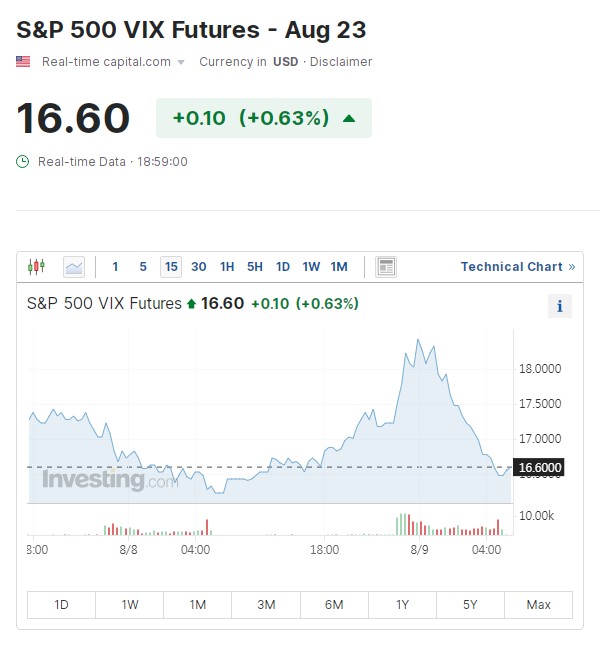This screenshot has width=600, height=652.
Task: Click the 8/9 date on chart axis
Action: (x=420, y=549)
